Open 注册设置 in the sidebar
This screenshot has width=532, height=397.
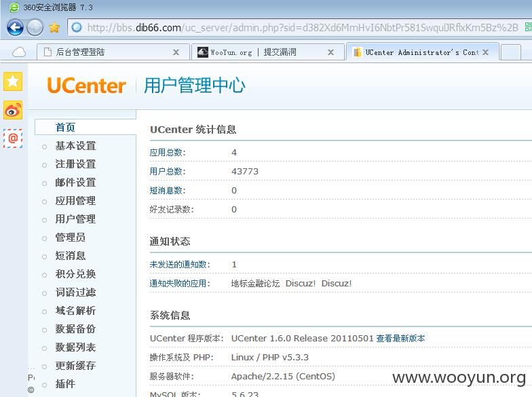point(75,164)
